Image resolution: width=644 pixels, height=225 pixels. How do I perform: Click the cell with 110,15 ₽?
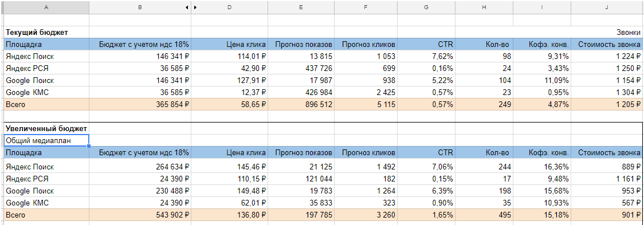[230, 179]
